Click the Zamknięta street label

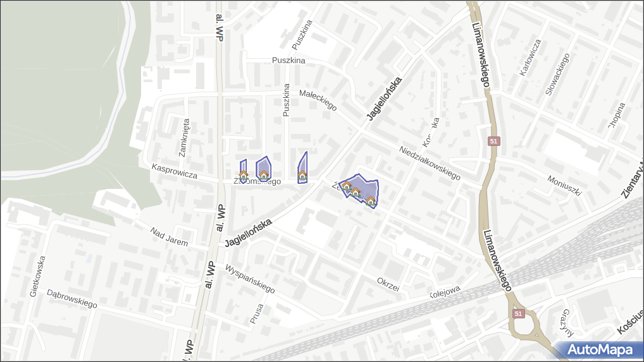click(185, 138)
